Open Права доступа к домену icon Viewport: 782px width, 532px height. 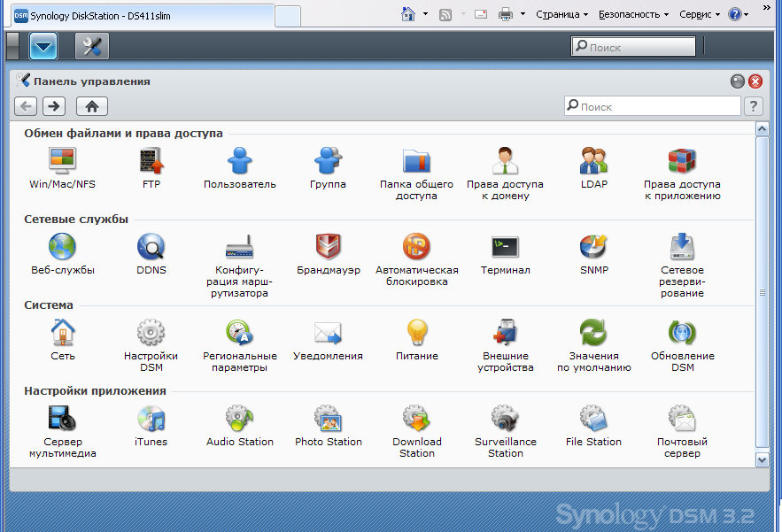(505, 160)
